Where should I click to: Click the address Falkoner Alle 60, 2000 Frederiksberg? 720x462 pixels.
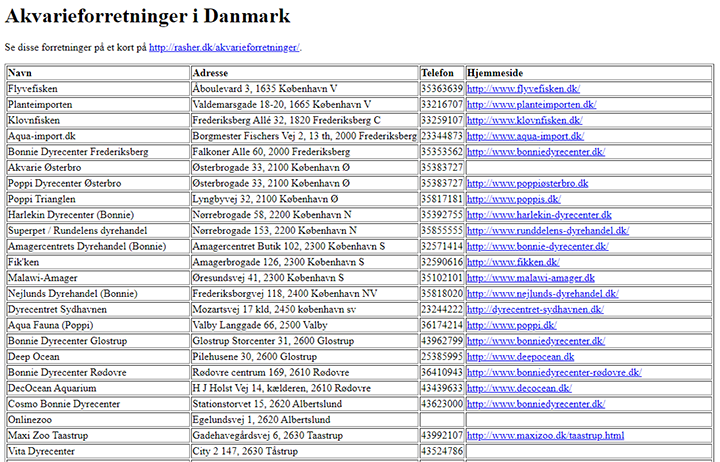(x=271, y=152)
